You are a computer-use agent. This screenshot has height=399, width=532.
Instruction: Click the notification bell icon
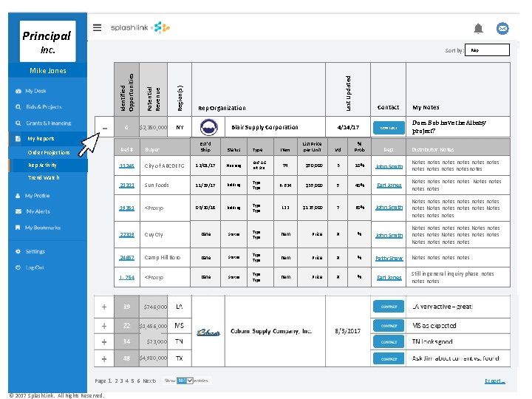click(478, 29)
